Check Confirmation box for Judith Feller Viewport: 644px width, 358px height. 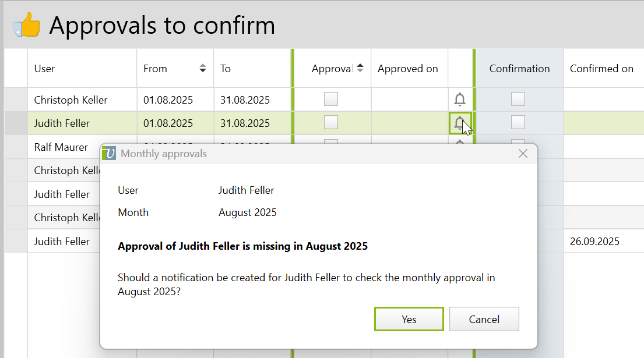pos(518,122)
